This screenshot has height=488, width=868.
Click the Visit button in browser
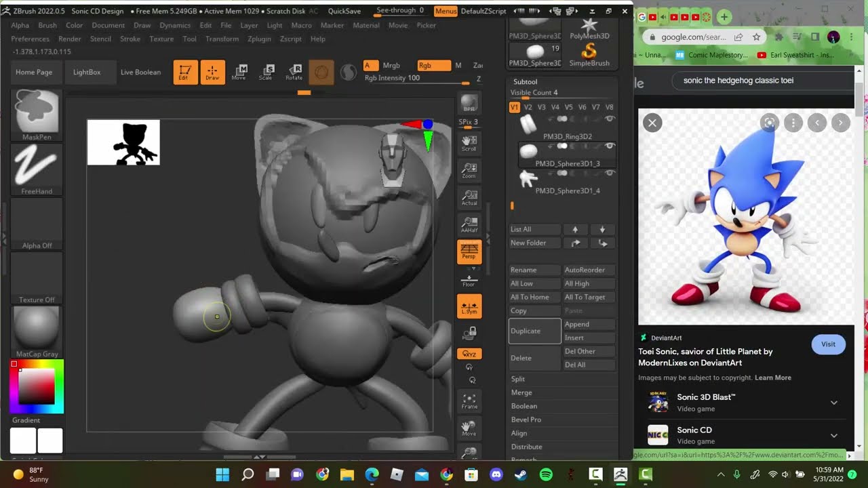828,344
